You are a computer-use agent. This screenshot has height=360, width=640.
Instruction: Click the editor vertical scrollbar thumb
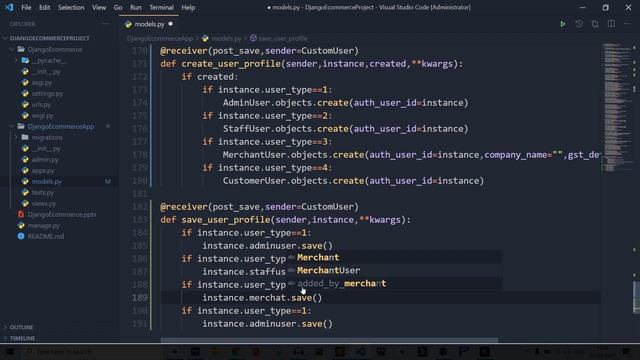(x=636, y=297)
